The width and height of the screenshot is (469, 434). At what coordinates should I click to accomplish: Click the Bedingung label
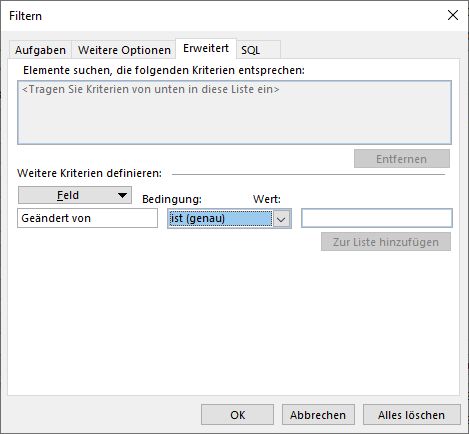tap(172, 199)
